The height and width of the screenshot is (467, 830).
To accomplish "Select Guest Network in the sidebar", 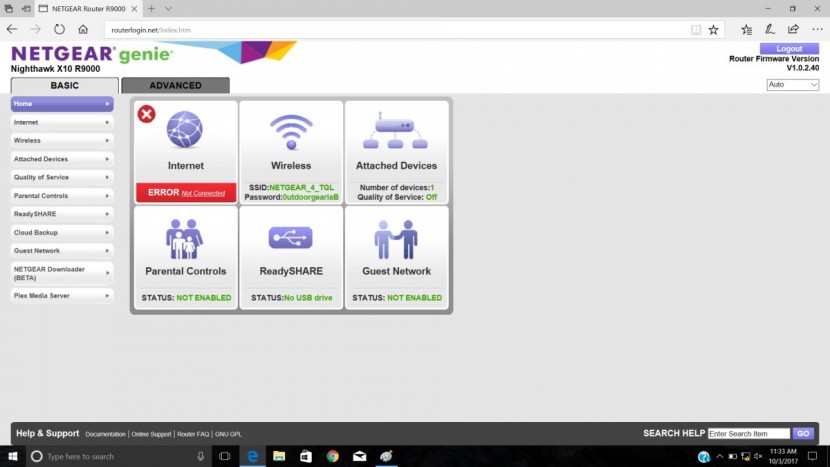I will pyautogui.click(x=62, y=250).
